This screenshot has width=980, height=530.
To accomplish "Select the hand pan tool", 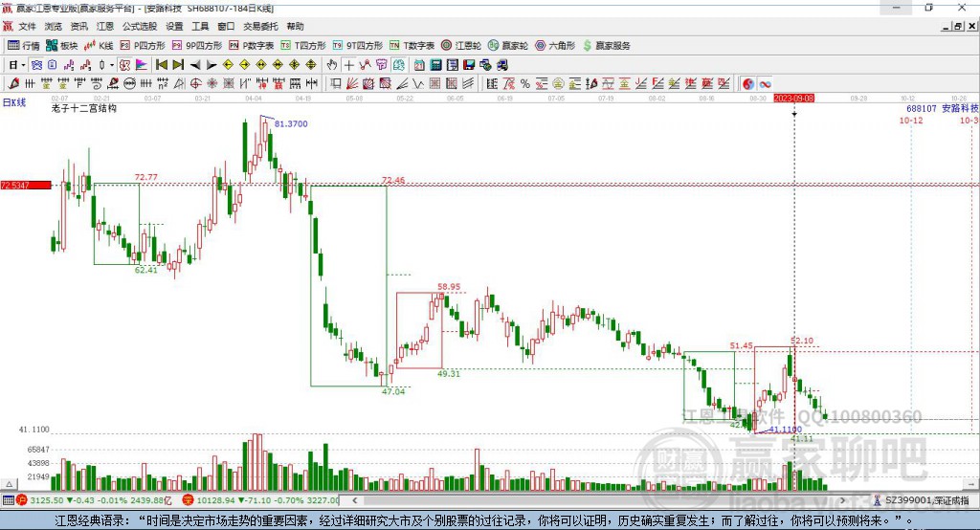I will (x=332, y=65).
